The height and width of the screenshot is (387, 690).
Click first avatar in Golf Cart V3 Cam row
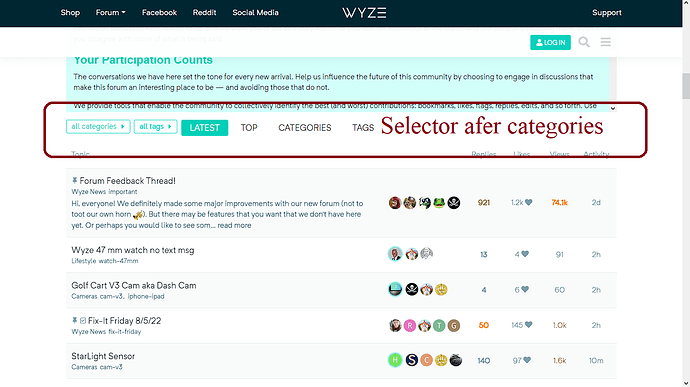395,289
